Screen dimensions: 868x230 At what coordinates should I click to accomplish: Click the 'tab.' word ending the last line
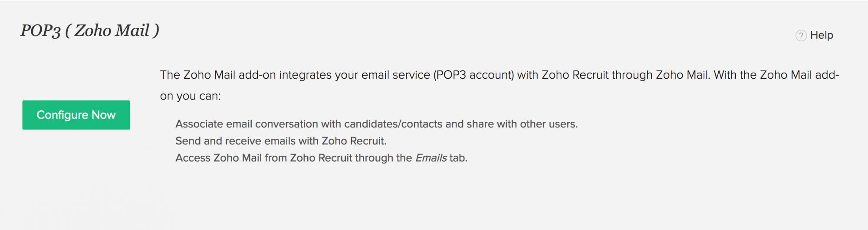[458, 158]
